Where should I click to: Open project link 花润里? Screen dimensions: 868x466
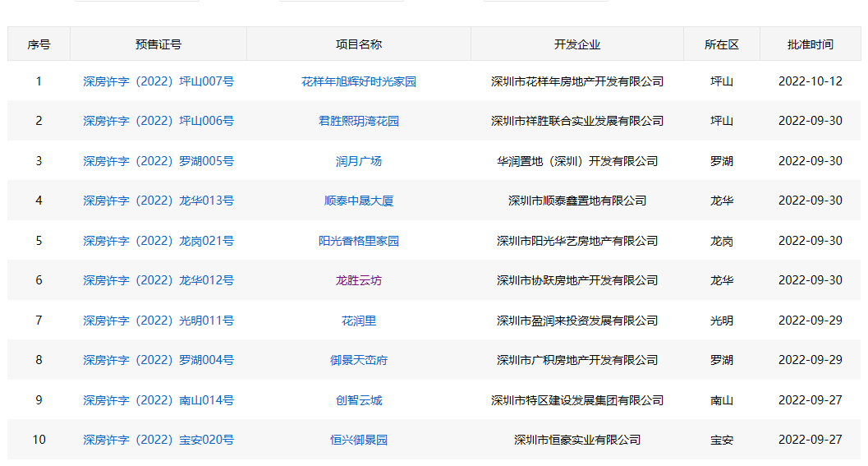pyautogui.click(x=359, y=321)
